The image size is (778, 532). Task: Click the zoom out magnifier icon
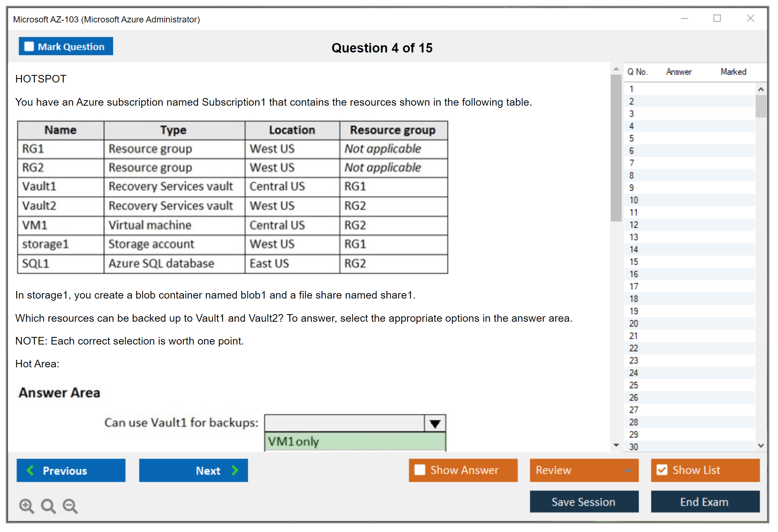[x=70, y=506]
